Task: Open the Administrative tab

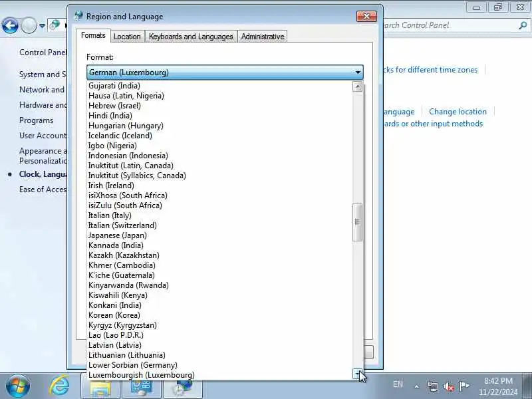Action: pyautogui.click(x=263, y=37)
